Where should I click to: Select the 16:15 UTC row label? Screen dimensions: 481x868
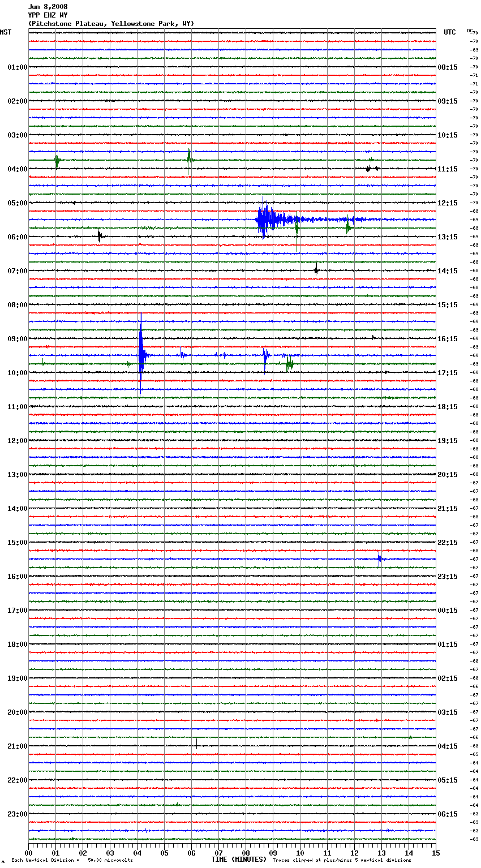448,339
